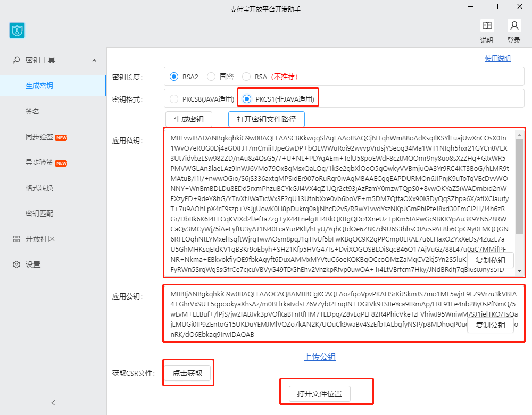Click the blue shield app logo

[x=18, y=30]
